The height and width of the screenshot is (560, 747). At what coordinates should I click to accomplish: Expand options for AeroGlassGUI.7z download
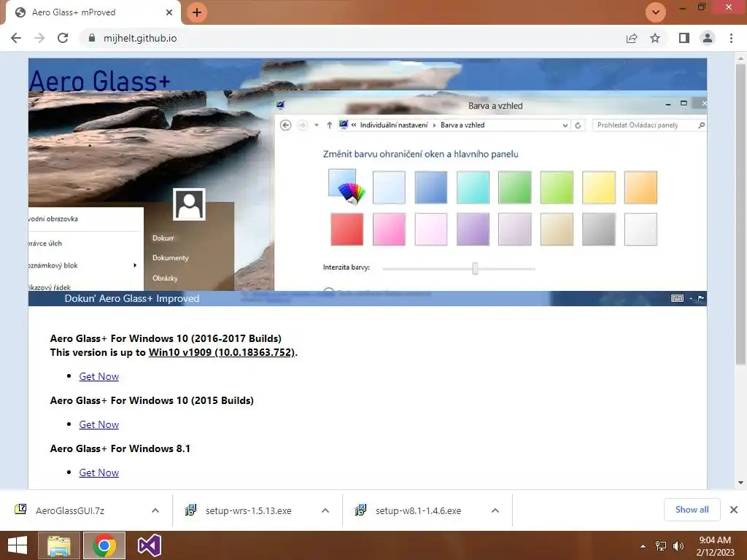(x=155, y=510)
